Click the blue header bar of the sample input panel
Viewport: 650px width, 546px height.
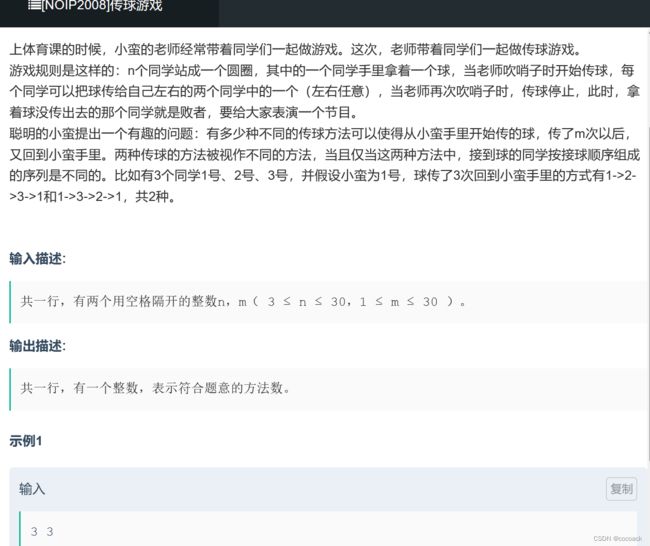pos(327,489)
